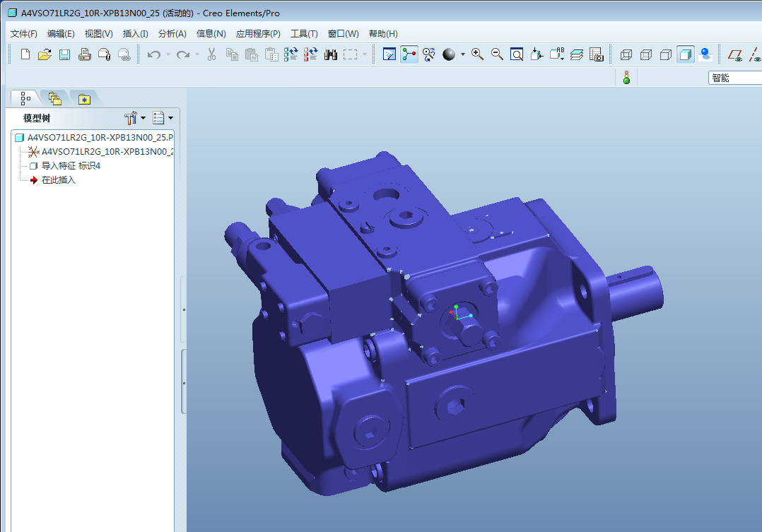Switch to Shading display mode
Image resolution: width=762 pixels, height=532 pixels.
686,54
